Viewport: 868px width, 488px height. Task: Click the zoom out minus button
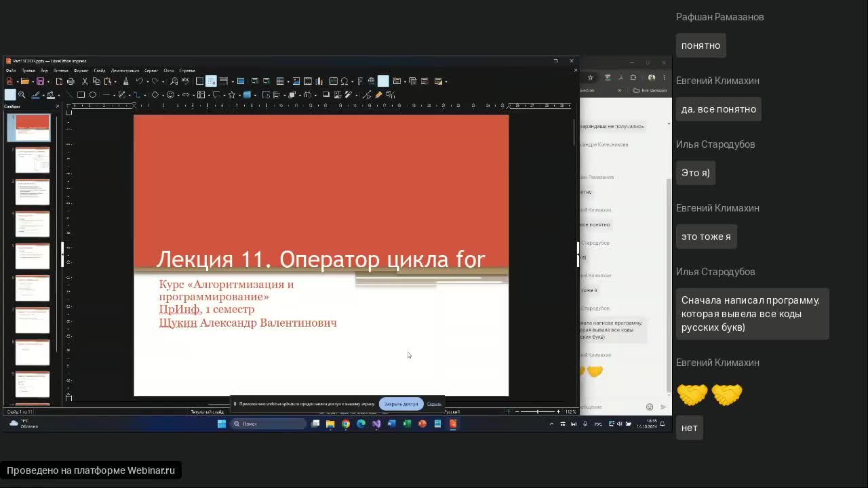pos(517,411)
